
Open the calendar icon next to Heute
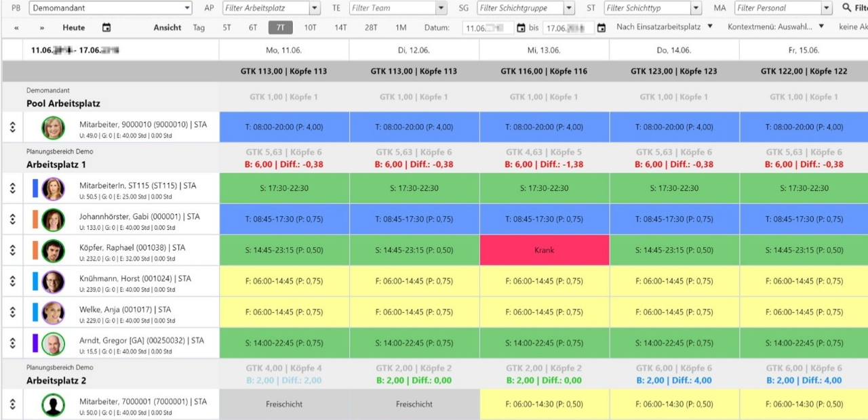106,28
